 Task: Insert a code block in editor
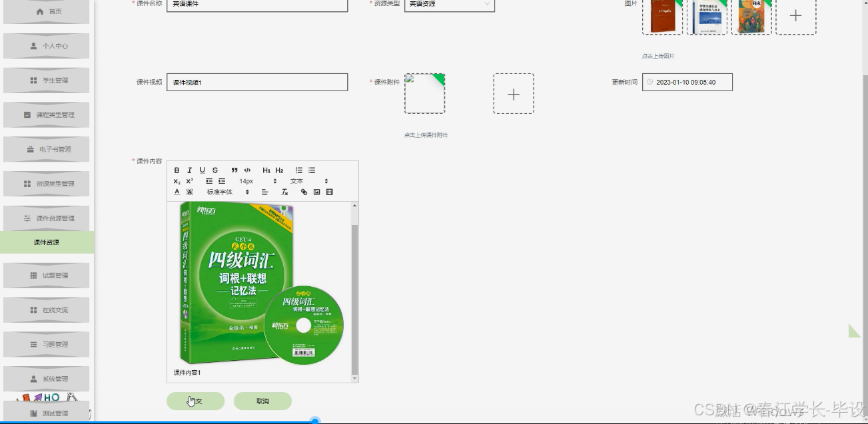pos(247,170)
